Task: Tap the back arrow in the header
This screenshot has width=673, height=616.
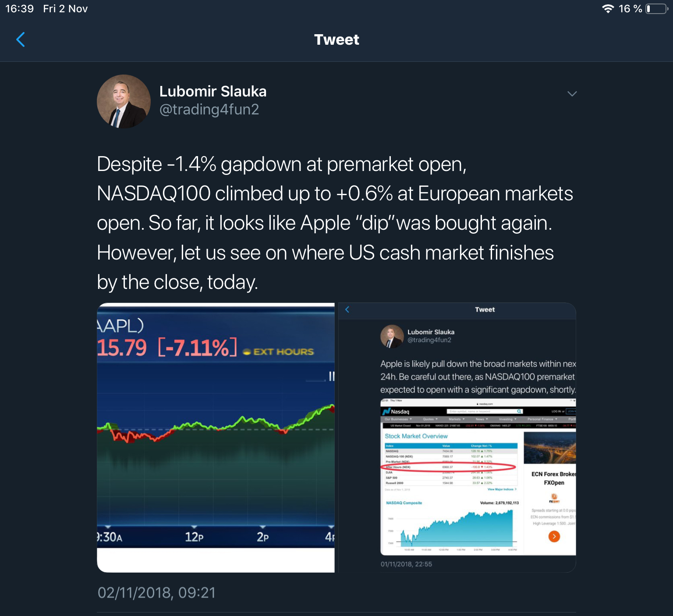Action: click(x=21, y=39)
